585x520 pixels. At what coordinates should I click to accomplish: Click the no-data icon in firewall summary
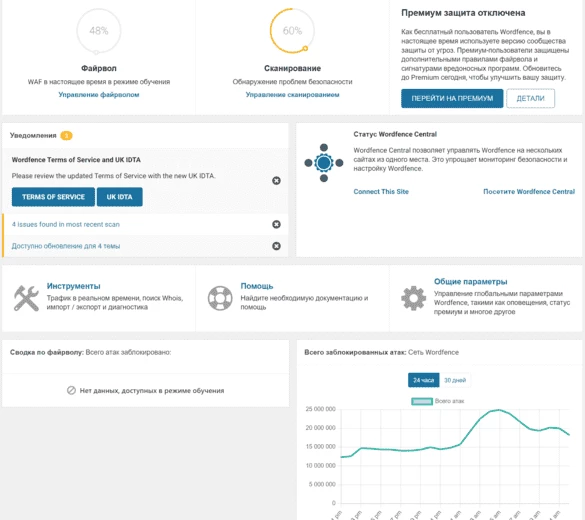[x=71, y=391]
